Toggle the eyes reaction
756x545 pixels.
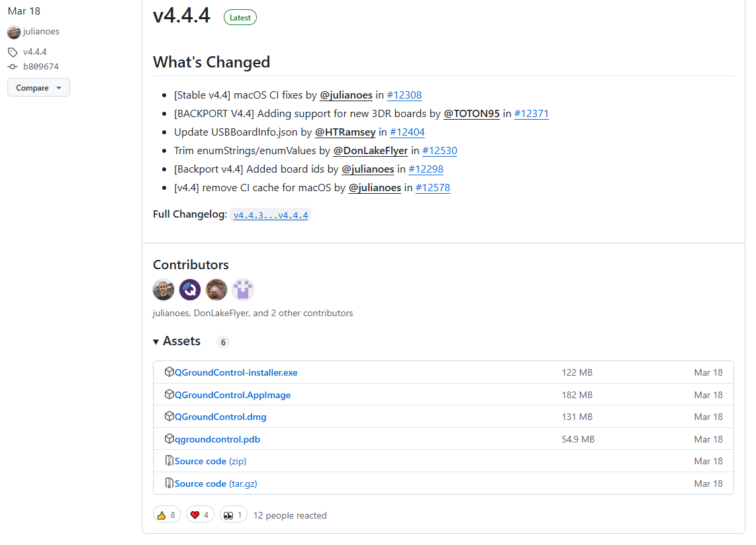pyautogui.click(x=233, y=515)
